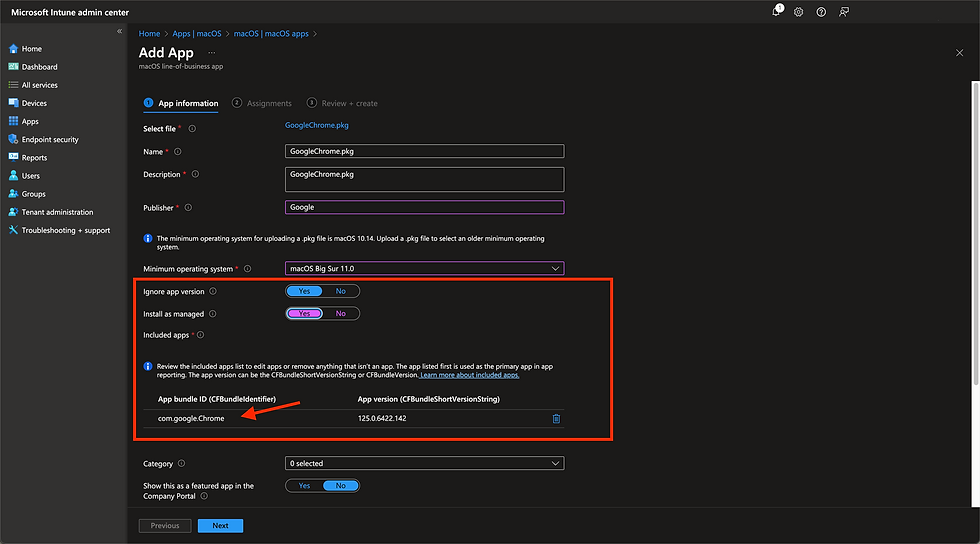This screenshot has width=980, height=544.
Task: Click the Home sidebar icon
Action: click(13, 49)
